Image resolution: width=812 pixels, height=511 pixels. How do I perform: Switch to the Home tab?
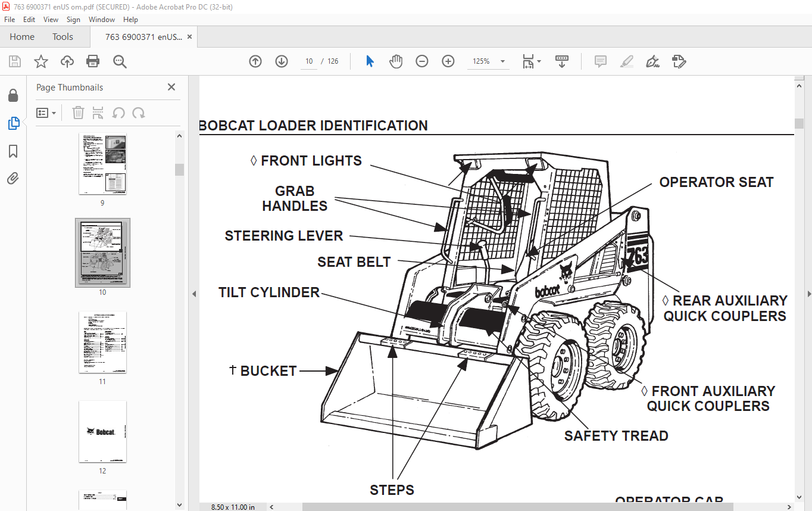tap(22, 37)
